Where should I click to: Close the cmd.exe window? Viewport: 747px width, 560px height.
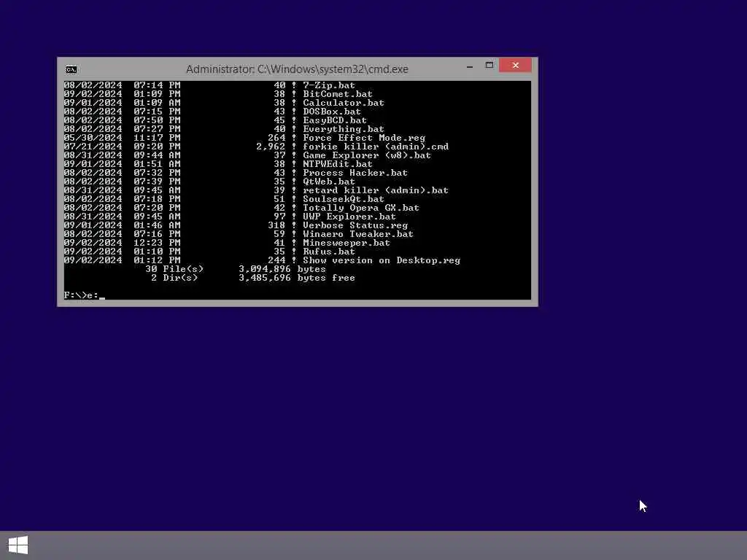pos(516,65)
